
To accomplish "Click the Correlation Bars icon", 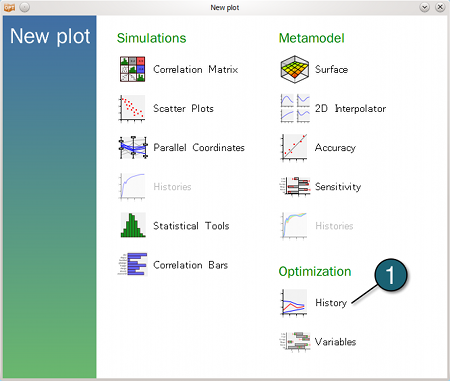I will pyautogui.click(x=133, y=264).
